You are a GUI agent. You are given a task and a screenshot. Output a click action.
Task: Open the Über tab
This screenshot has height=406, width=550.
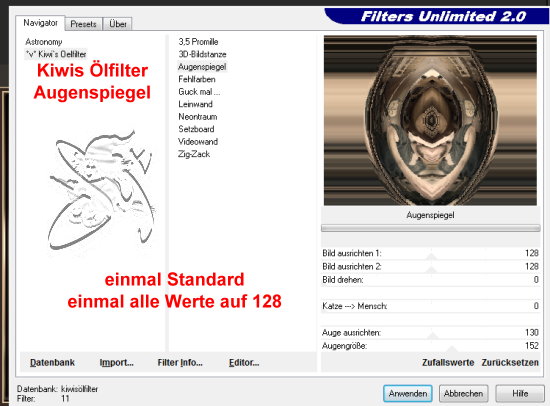pyautogui.click(x=118, y=24)
